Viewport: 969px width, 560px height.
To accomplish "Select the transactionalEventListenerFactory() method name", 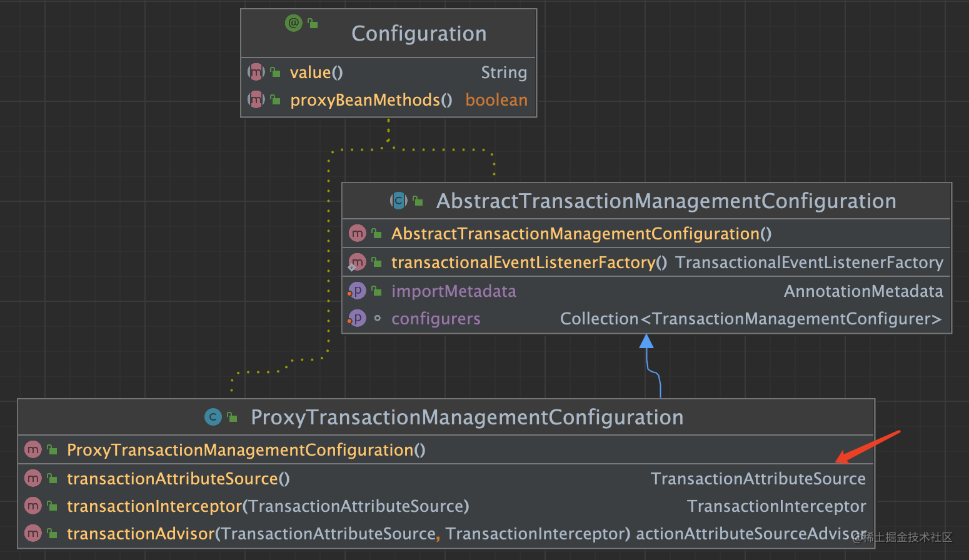I will pos(529,262).
